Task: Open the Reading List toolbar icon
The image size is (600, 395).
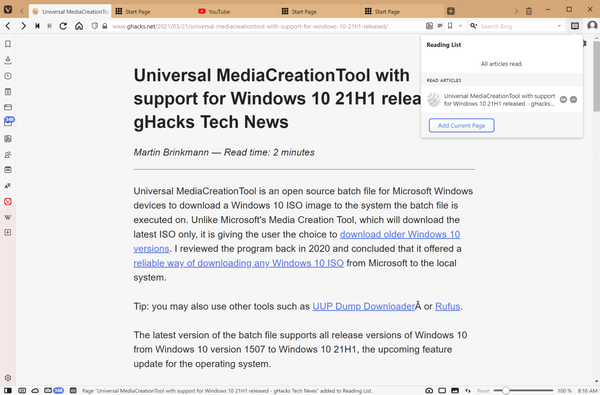Action: (x=574, y=26)
